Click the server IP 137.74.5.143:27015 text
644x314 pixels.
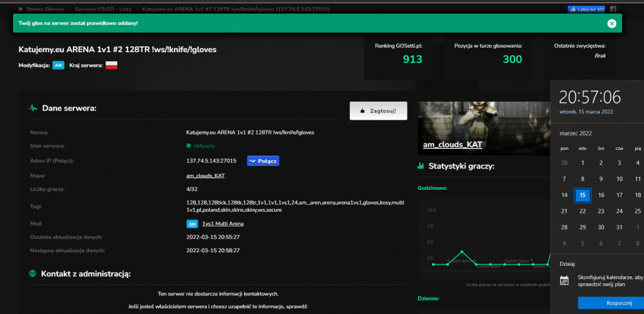tap(211, 161)
